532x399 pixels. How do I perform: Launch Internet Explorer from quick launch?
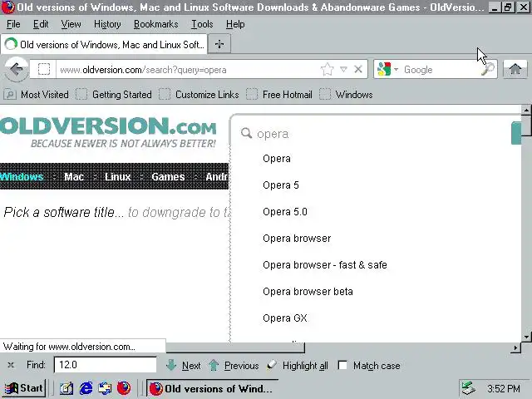click(x=86, y=388)
